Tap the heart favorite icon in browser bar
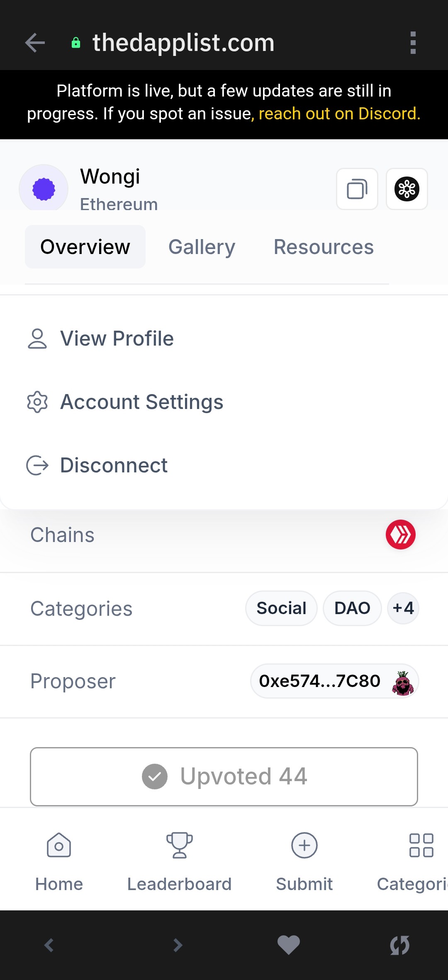The width and height of the screenshot is (448, 980). (289, 945)
